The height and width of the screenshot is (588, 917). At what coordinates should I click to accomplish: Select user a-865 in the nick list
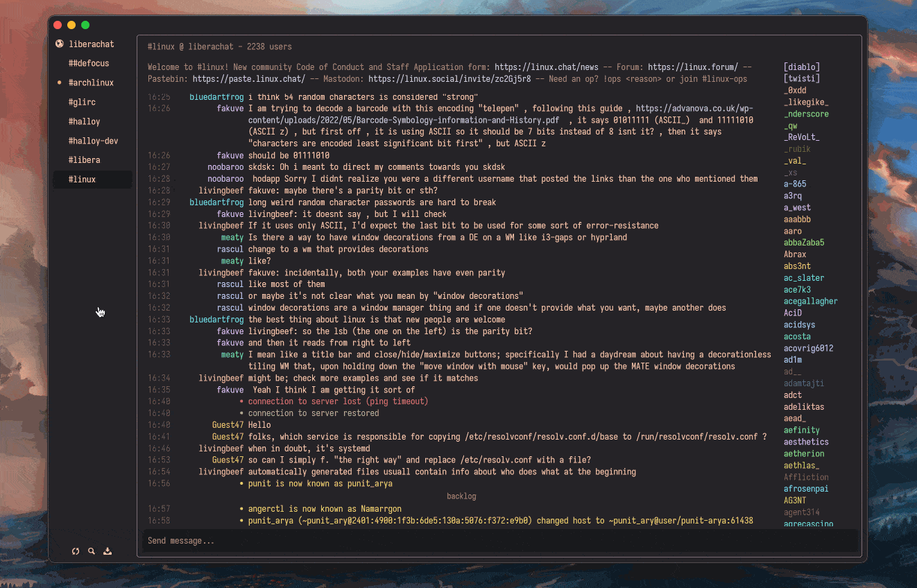pos(795,184)
